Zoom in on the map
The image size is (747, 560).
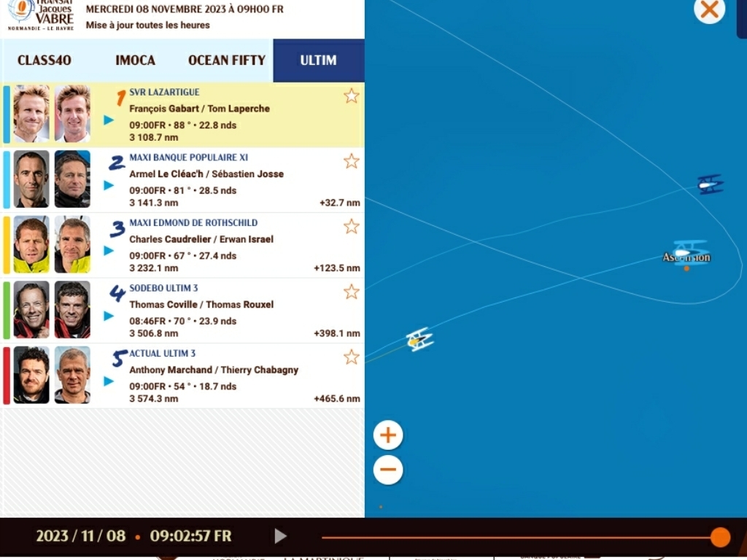[388, 435]
